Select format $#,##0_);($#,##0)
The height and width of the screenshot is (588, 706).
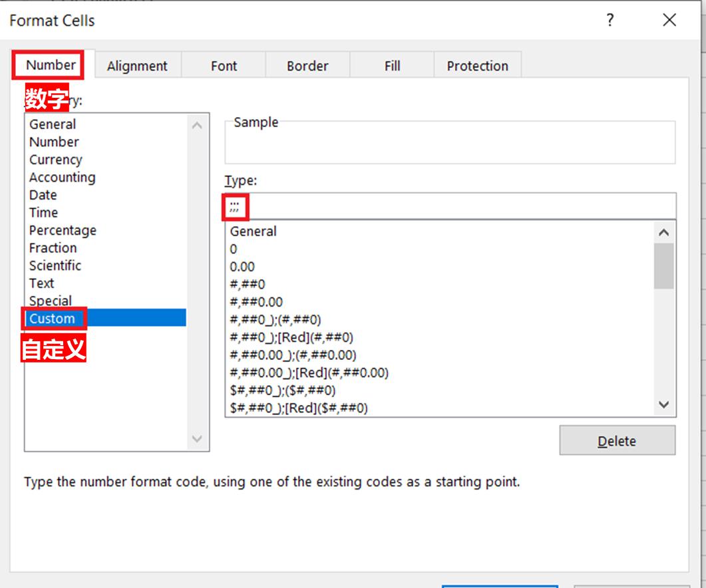tap(439, 390)
